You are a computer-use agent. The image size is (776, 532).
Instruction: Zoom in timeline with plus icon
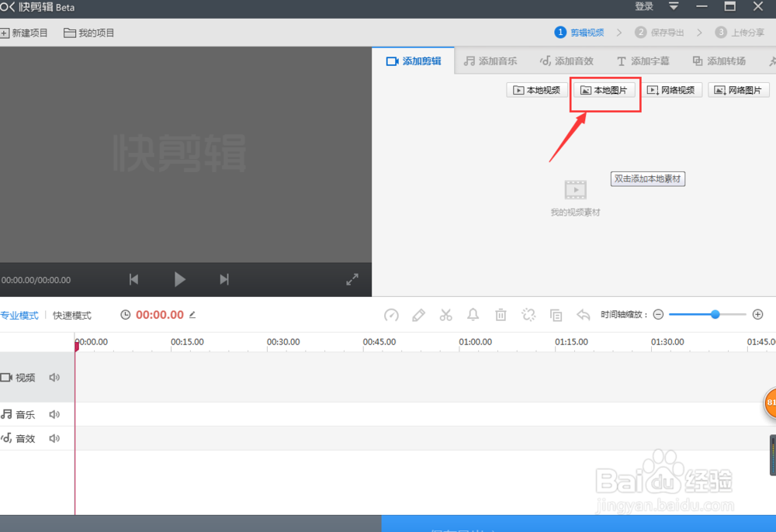point(757,314)
